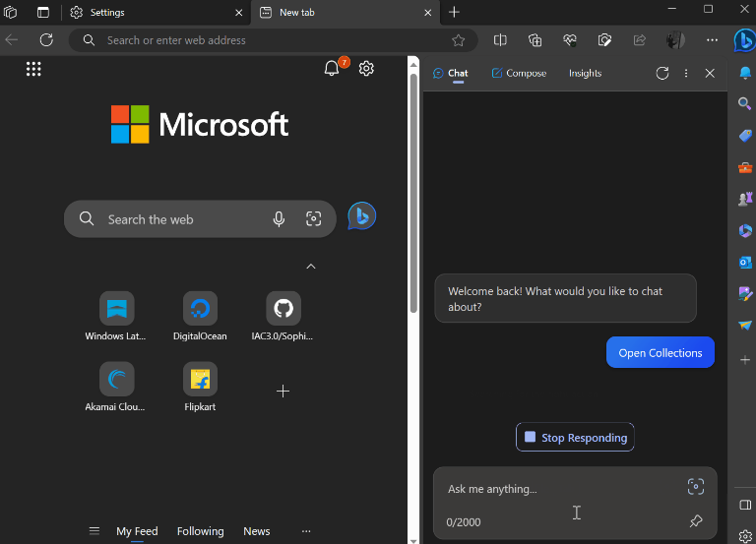Viewport: 756px width, 544px height.
Task: Open Collections toolbar icon
Action: [x=535, y=40]
